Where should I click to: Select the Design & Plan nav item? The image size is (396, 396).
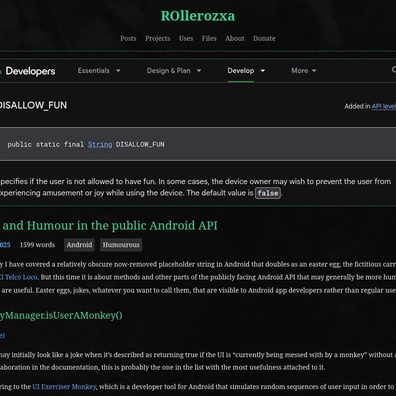[168, 71]
